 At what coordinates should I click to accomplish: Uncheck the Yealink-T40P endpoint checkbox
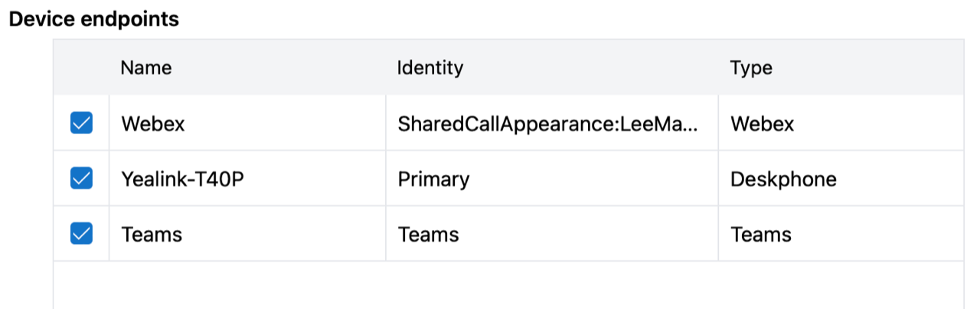(81, 179)
